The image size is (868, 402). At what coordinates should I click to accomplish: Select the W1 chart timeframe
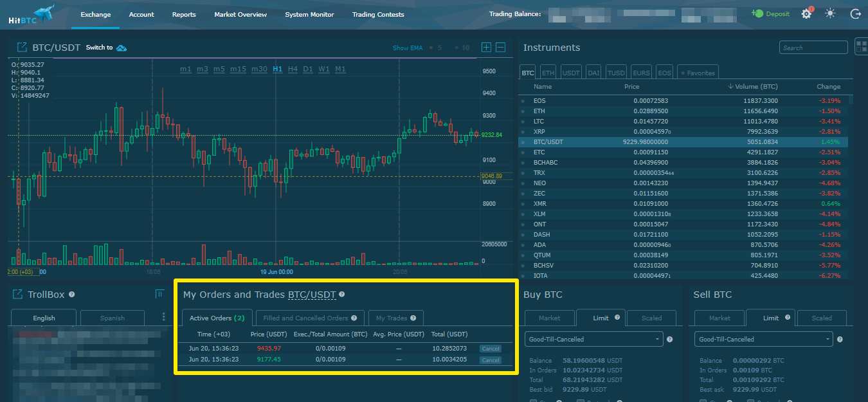tap(324, 69)
